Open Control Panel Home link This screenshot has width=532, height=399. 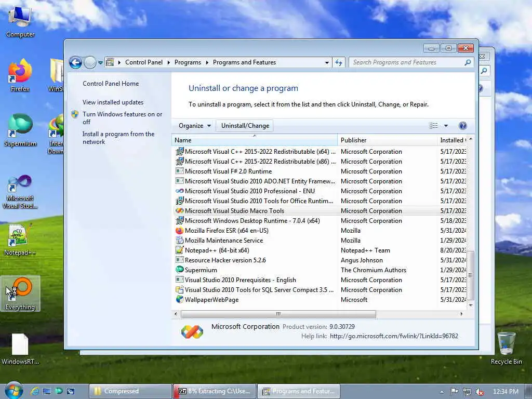click(x=111, y=84)
